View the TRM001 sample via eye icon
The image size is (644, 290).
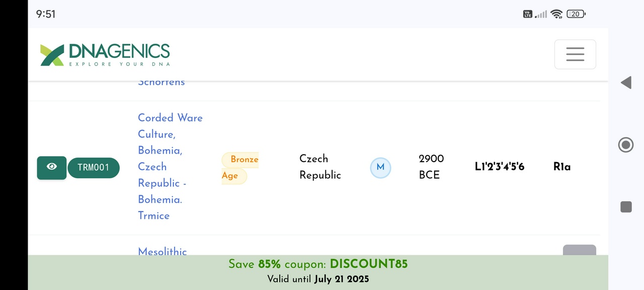(51, 167)
